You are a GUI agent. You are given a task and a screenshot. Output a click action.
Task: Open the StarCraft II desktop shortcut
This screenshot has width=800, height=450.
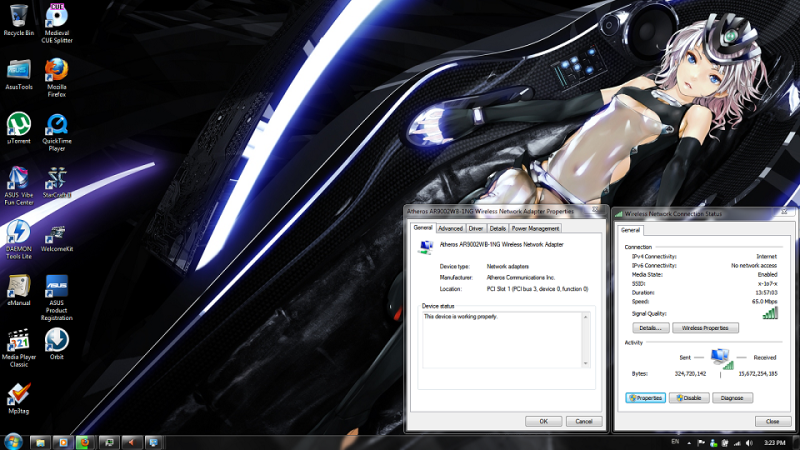click(x=56, y=181)
